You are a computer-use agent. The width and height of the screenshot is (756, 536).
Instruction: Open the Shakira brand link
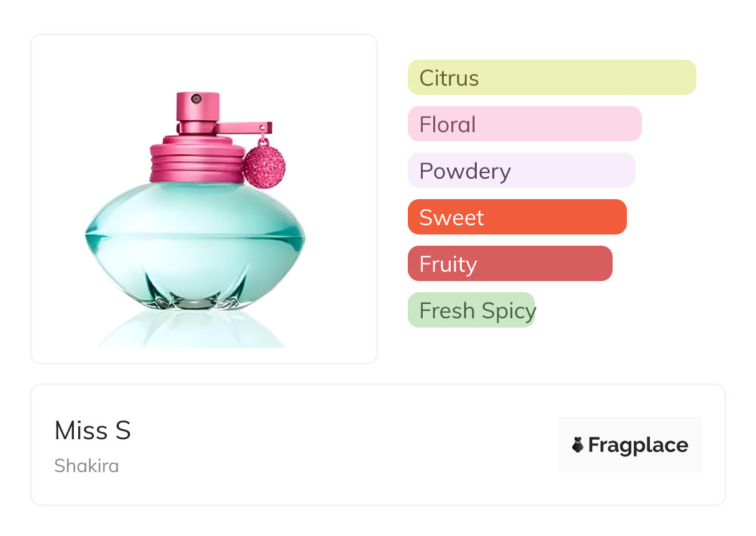pos(86,466)
